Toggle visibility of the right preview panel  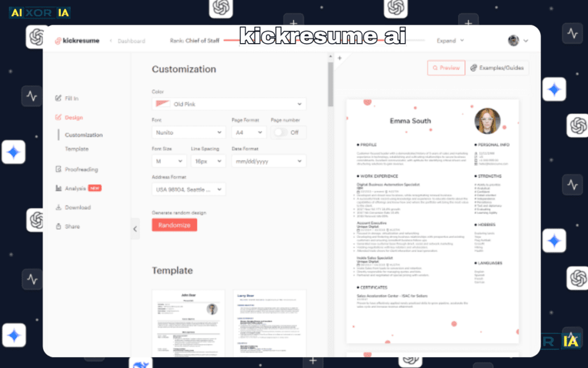pos(136,228)
